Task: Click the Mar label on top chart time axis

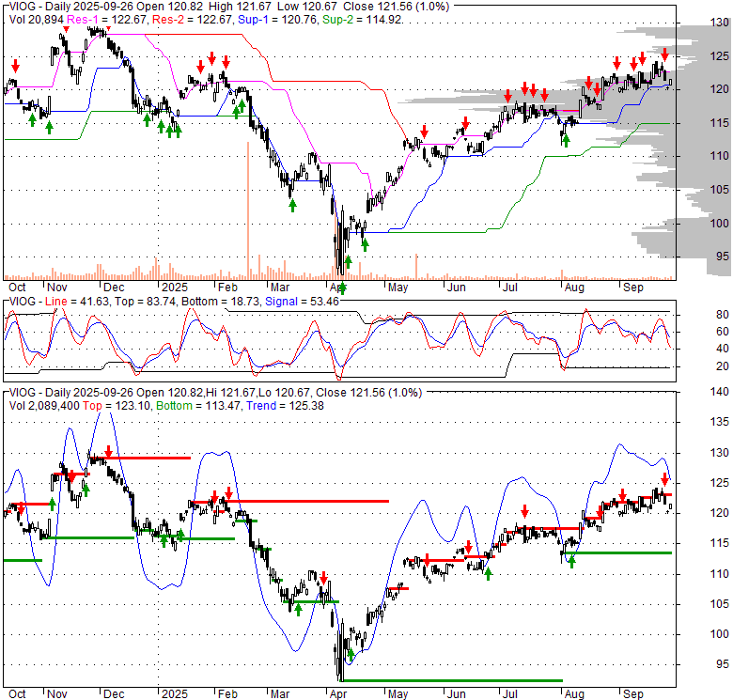Action: point(280,288)
